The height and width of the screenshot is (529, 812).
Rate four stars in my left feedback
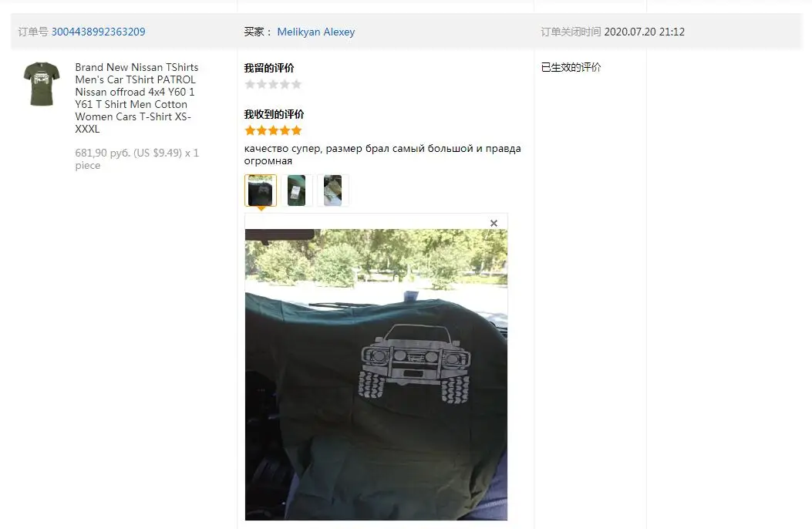(x=285, y=84)
